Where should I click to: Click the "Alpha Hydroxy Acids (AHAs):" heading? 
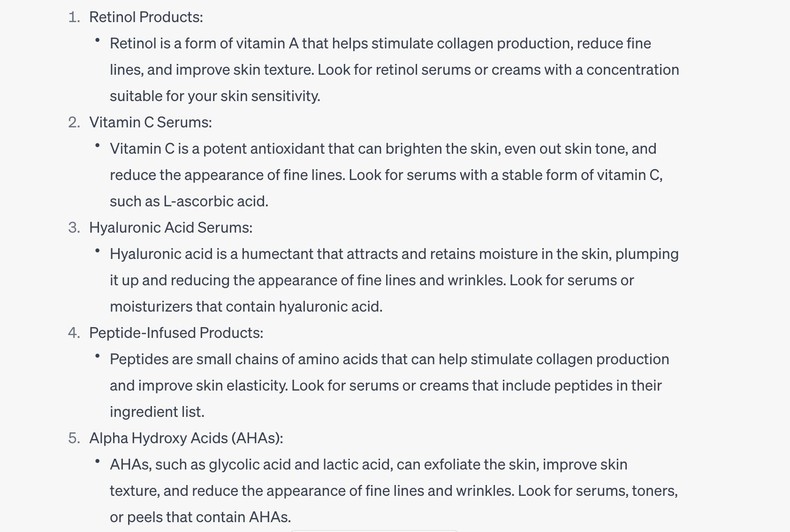(x=186, y=438)
